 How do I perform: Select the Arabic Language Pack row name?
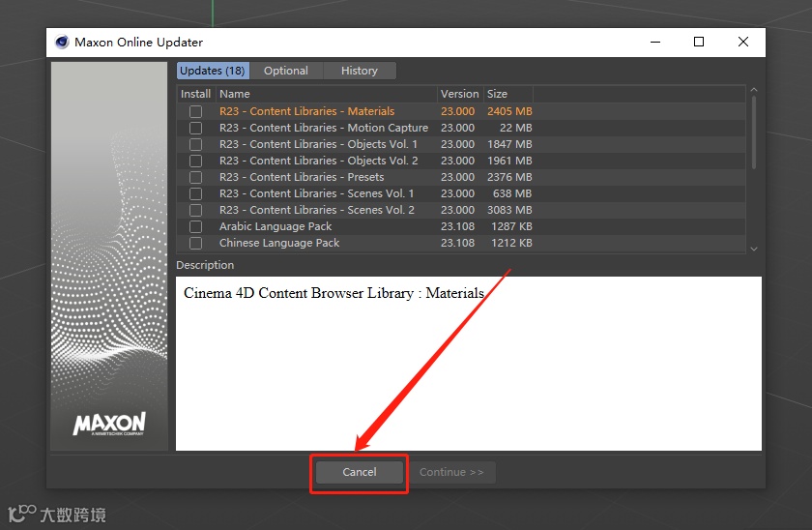275,227
